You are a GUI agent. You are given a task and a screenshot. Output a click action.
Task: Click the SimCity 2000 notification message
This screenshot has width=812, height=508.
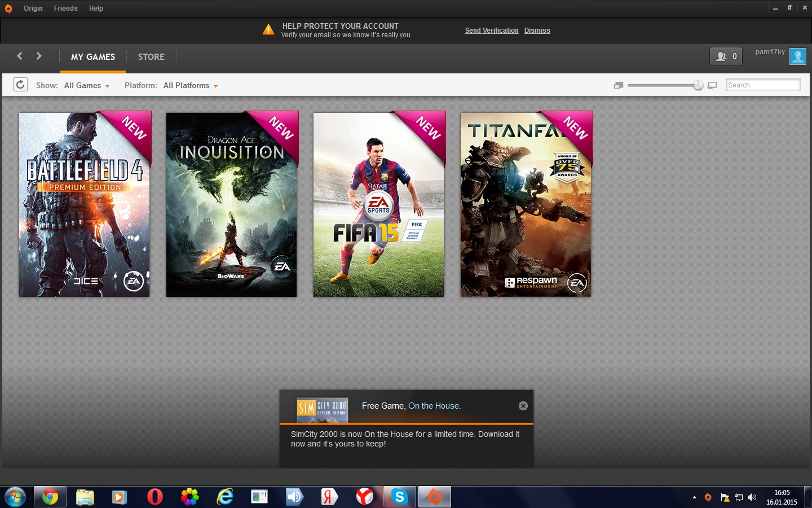point(405,439)
